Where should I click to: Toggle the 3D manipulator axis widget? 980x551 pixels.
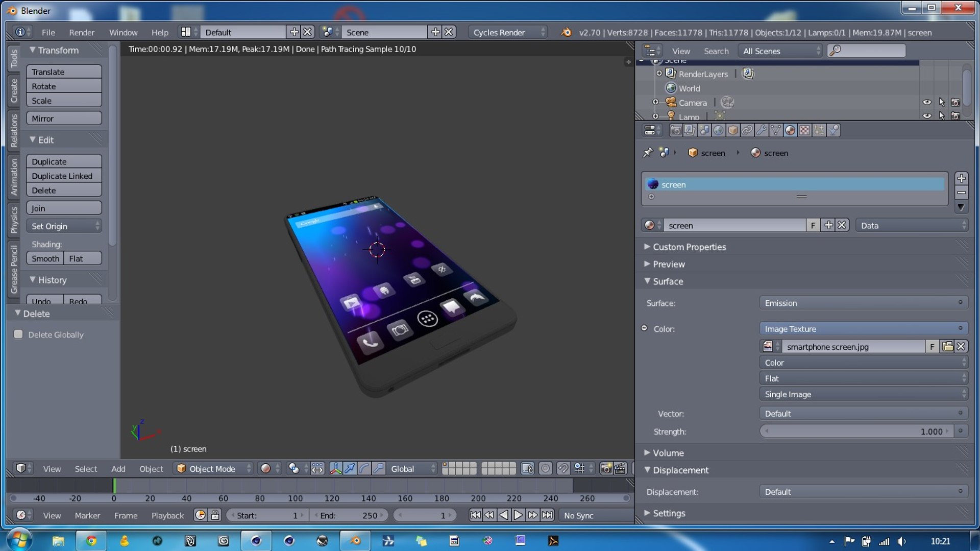point(335,469)
